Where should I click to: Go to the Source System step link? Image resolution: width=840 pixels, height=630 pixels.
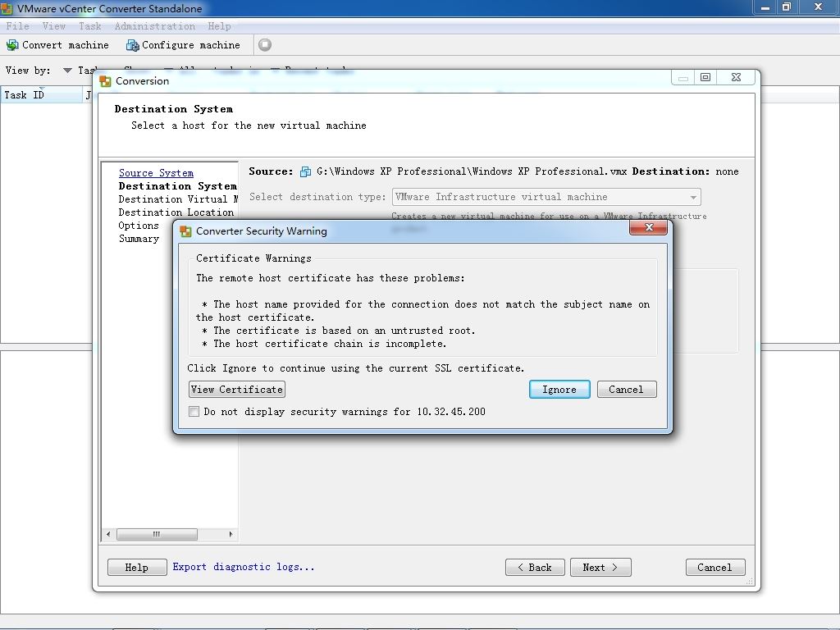(x=156, y=173)
